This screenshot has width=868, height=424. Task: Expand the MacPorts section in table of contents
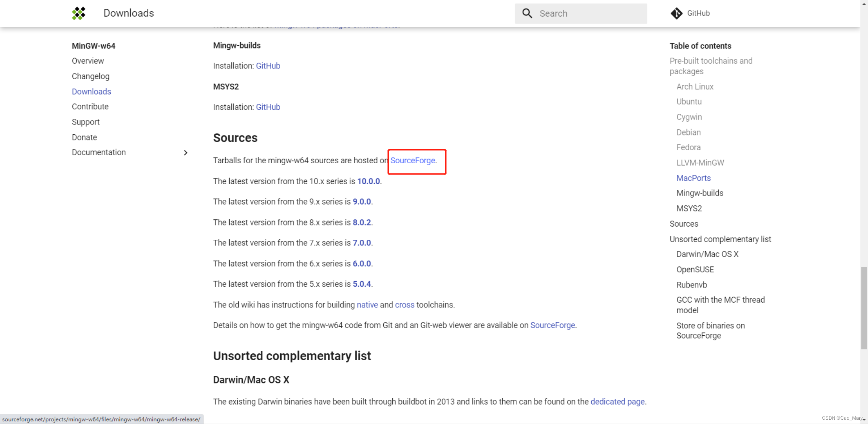693,177
